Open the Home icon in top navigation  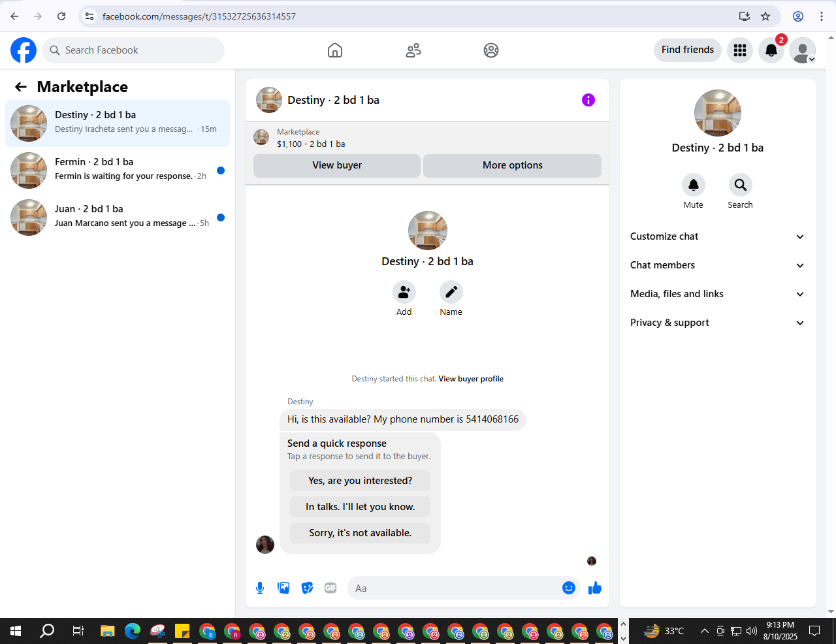[x=335, y=50]
